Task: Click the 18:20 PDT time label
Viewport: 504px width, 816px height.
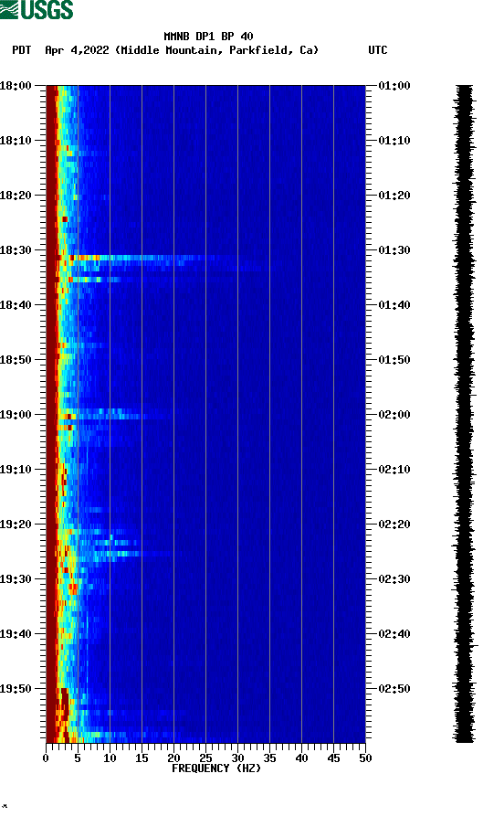Action: (16, 196)
